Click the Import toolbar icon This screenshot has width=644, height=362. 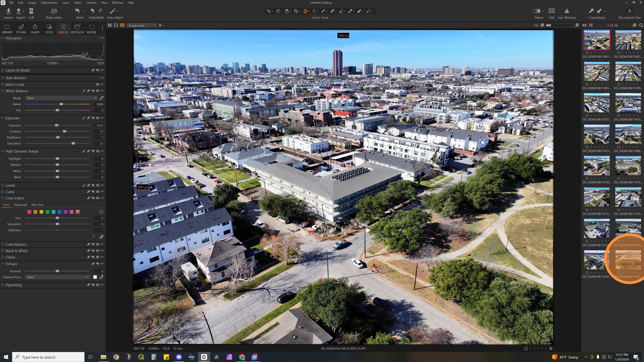8,11
